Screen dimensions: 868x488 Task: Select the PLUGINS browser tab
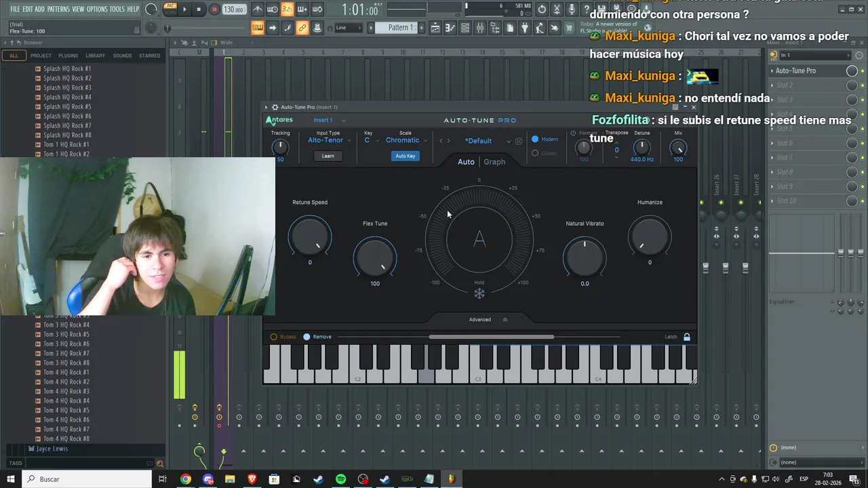(x=68, y=56)
